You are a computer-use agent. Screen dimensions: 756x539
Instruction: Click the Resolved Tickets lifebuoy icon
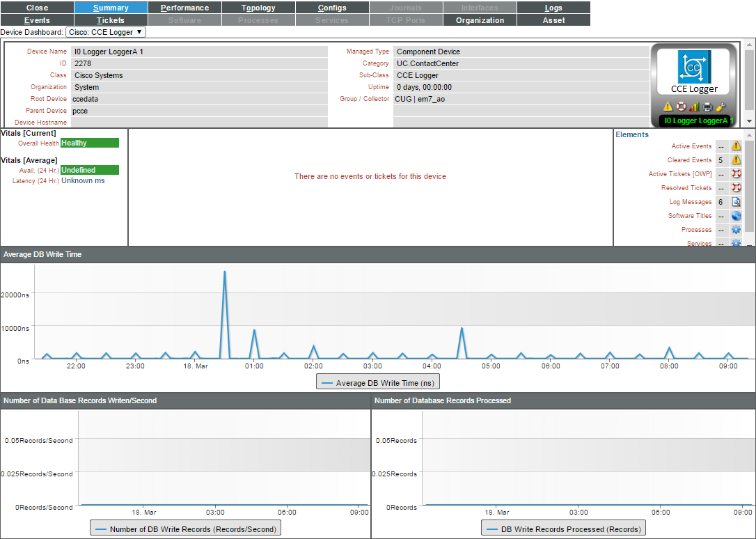(x=737, y=187)
